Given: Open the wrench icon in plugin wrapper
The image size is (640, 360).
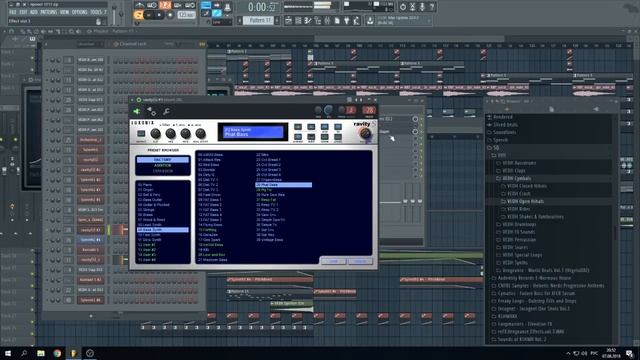Looking at the screenshot, I should click(x=167, y=111).
